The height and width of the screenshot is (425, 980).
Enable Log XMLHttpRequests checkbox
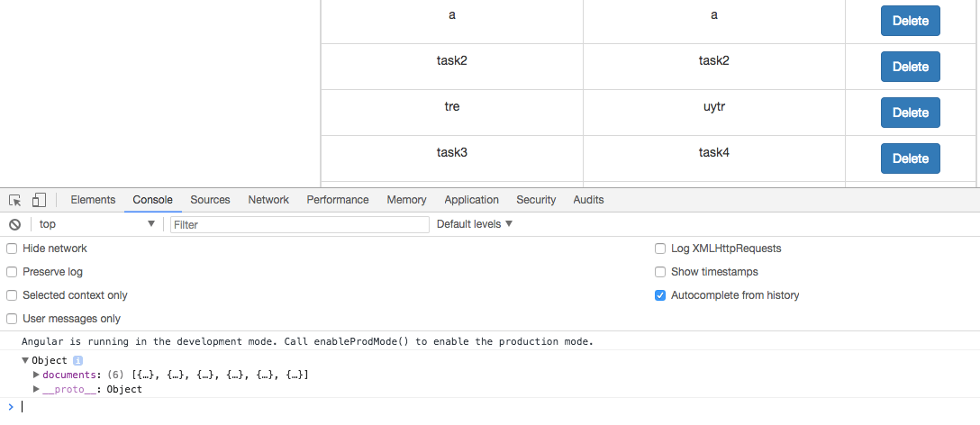pos(660,249)
